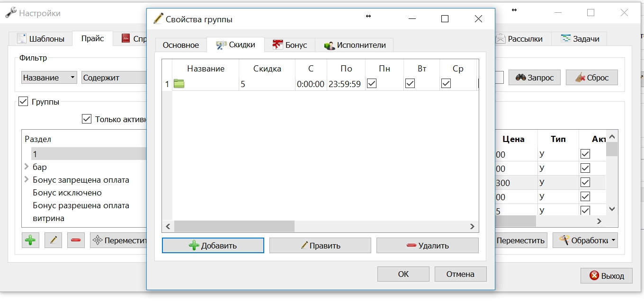The height and width of the screenshot is (301, 644).
Task: Toggle the Акт checkbox in the Цена 300 row
Action: click(x=585, y=183)
